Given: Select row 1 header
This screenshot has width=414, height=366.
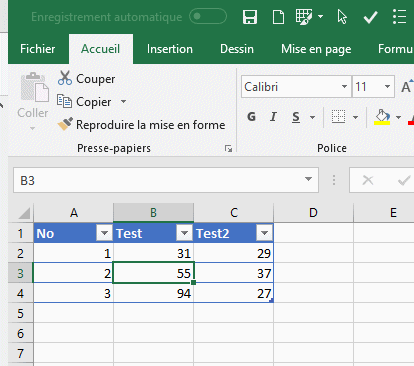Looking at the screenshot, I should 20,233.
